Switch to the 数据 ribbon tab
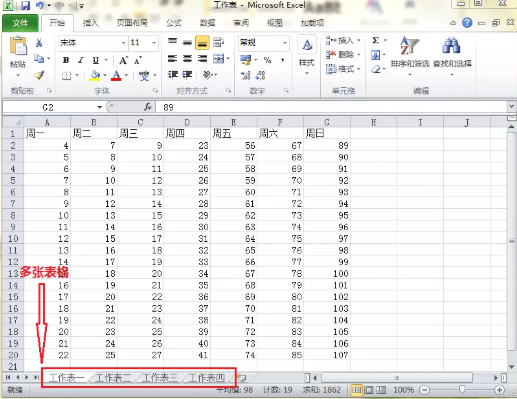Viewport: 517px width, 399px height. point(207,23)
